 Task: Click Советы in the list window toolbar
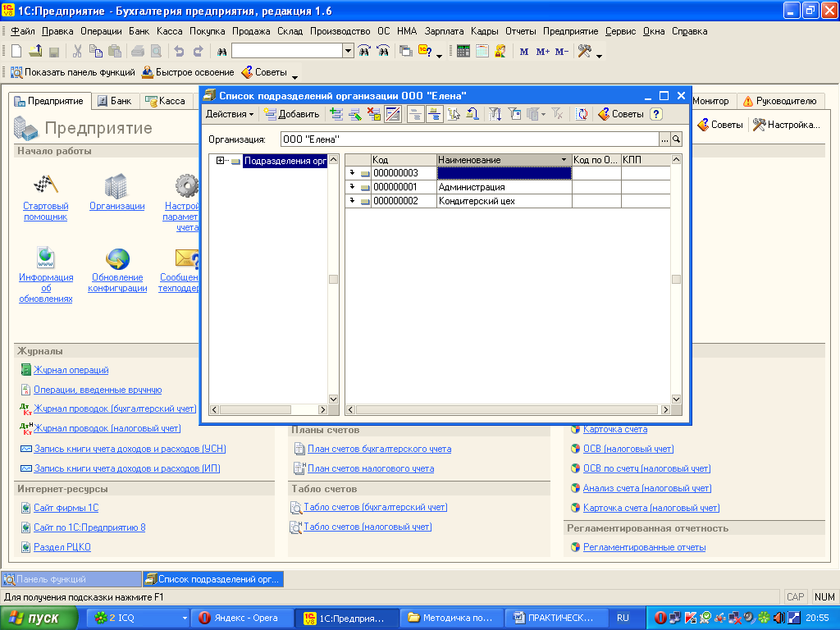[x=622, y=114]
